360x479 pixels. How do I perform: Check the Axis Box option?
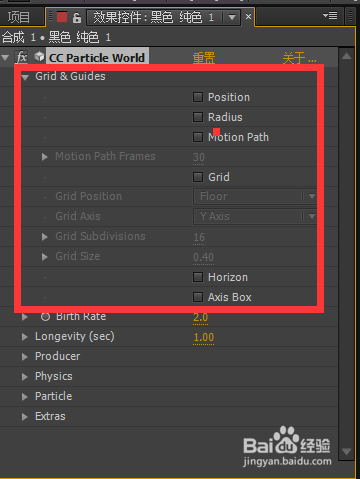tap(198, 297)
